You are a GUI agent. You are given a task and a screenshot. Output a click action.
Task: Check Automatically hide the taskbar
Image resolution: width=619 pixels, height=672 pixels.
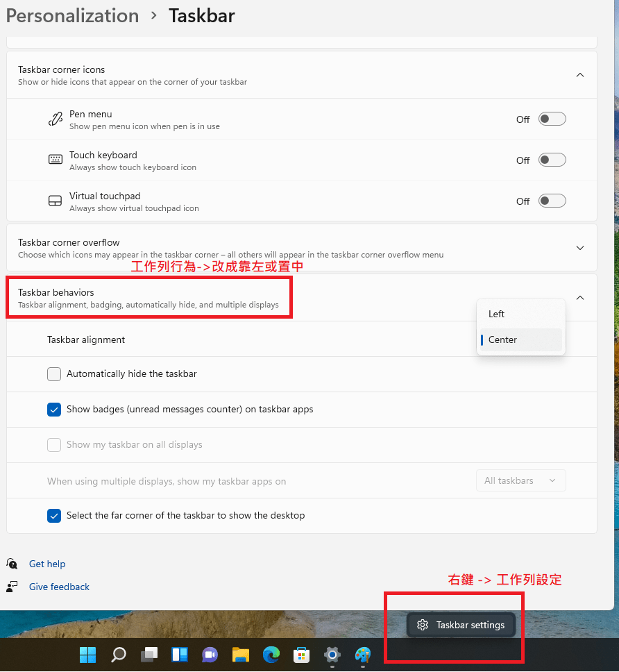point(53,373)
